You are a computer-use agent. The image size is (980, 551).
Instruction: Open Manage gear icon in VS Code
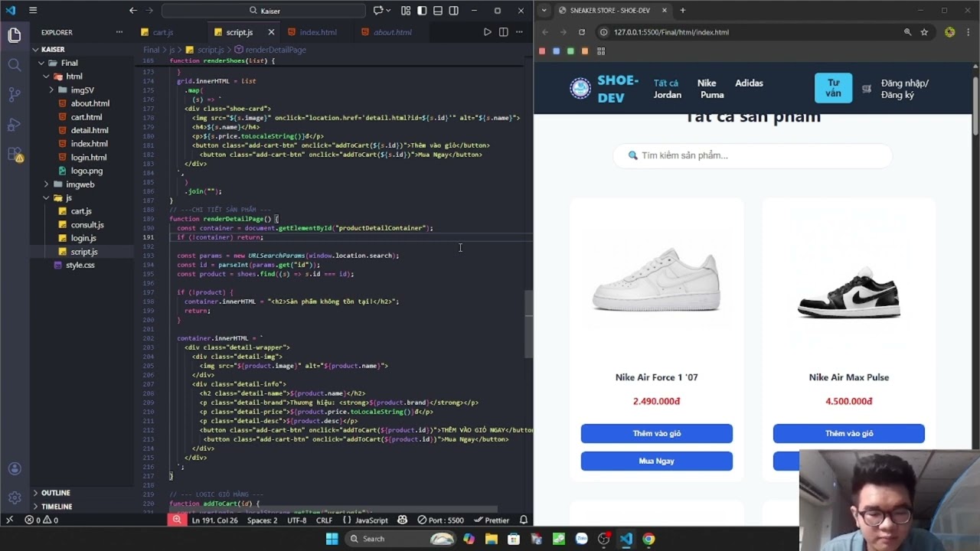(x=14, y=497)
